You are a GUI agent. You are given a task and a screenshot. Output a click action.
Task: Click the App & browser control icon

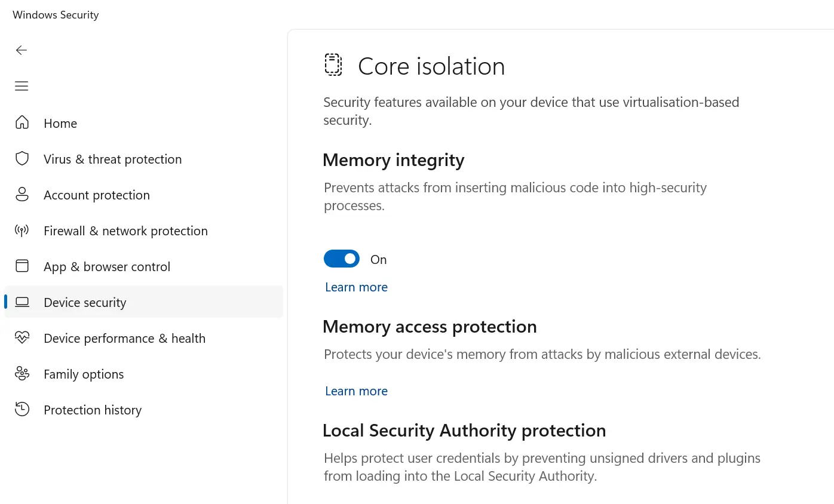pyautogui.click(x=22, y=266)
